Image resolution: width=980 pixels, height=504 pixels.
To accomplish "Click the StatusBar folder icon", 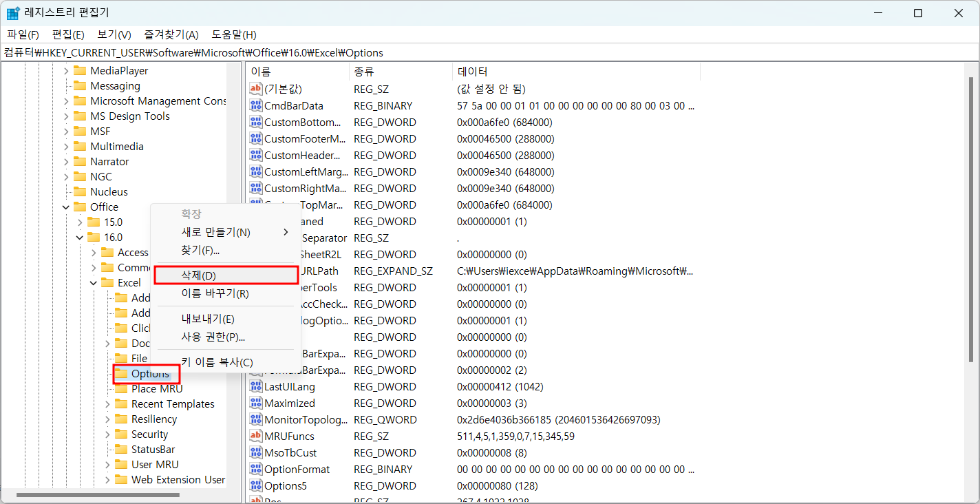I will [x=121, y=450].
